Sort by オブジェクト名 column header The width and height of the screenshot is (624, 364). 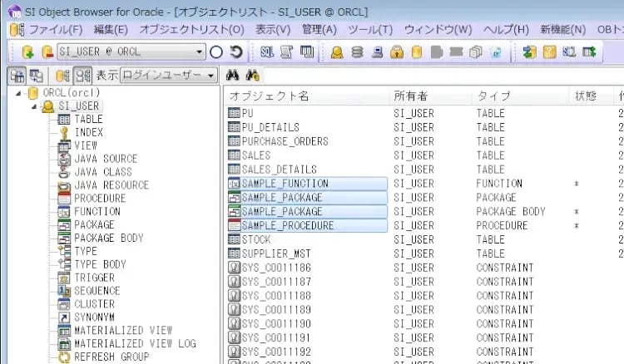269,96
